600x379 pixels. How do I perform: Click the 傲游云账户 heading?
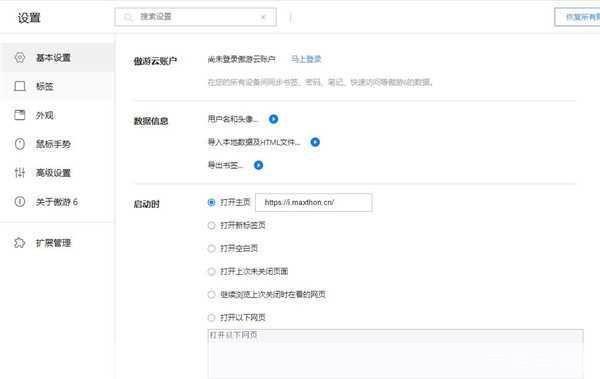point(155,61)
